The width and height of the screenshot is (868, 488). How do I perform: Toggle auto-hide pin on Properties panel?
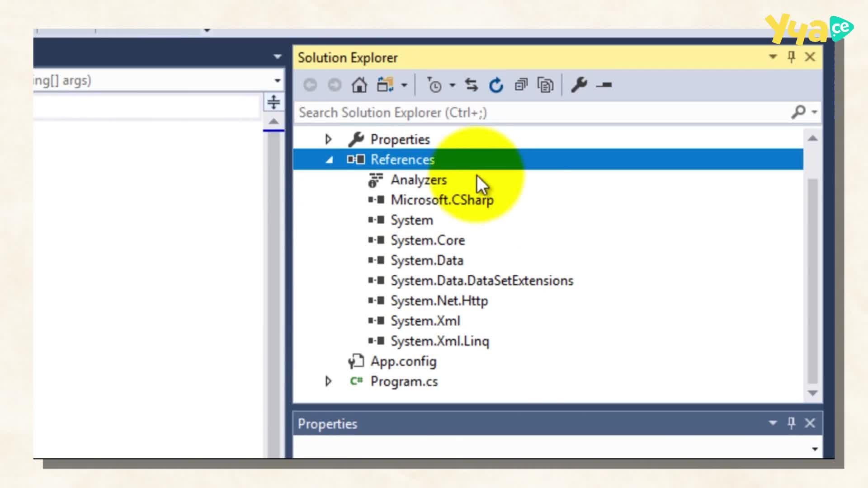click(791, 423)
